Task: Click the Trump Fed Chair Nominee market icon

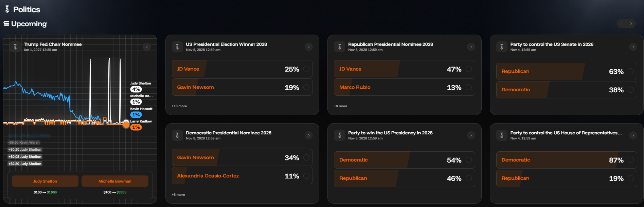Action: [15, 46]
